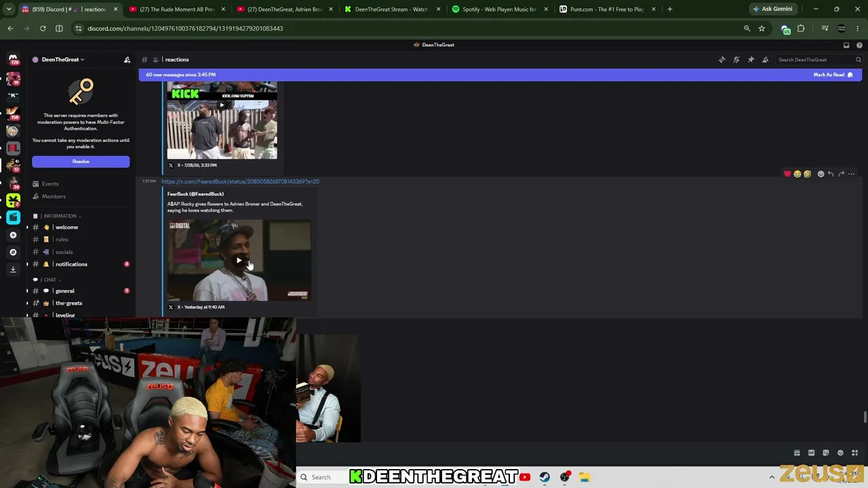Viewport: 868px width, 488px height.
Task: Click the Download apps icon in the server rail
Action: [13, 270]
